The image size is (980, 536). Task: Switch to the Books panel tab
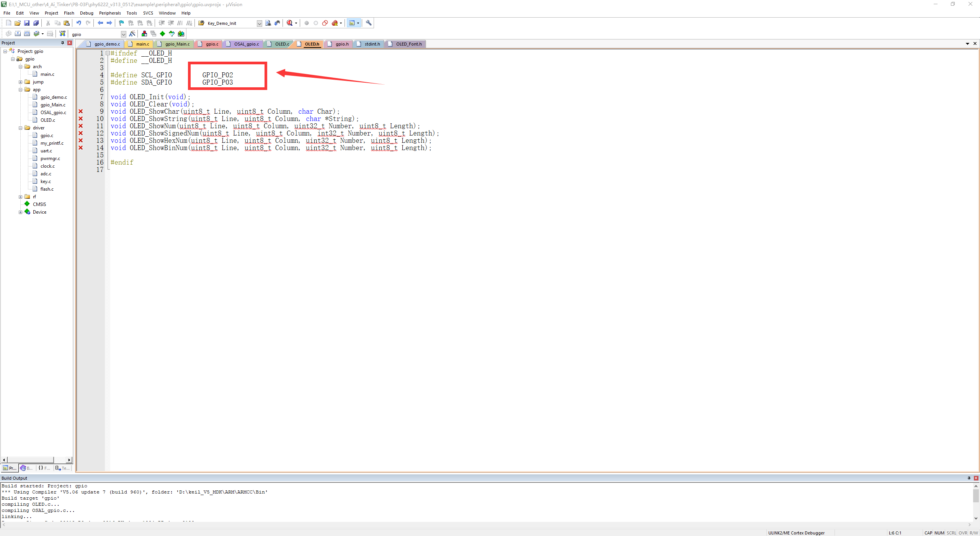(x=26, y=468)
